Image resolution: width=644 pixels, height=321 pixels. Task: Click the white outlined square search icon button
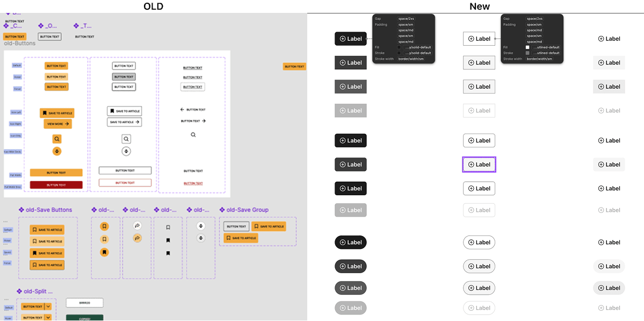[126, 139]
